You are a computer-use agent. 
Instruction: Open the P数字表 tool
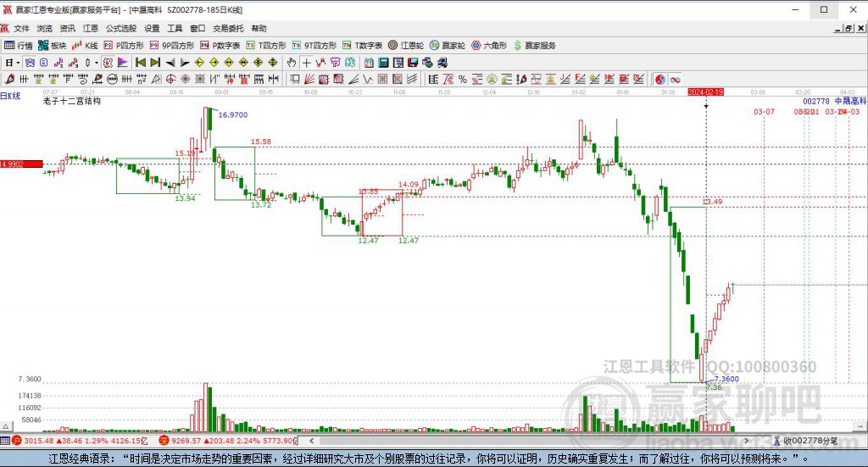coord(220,46)
